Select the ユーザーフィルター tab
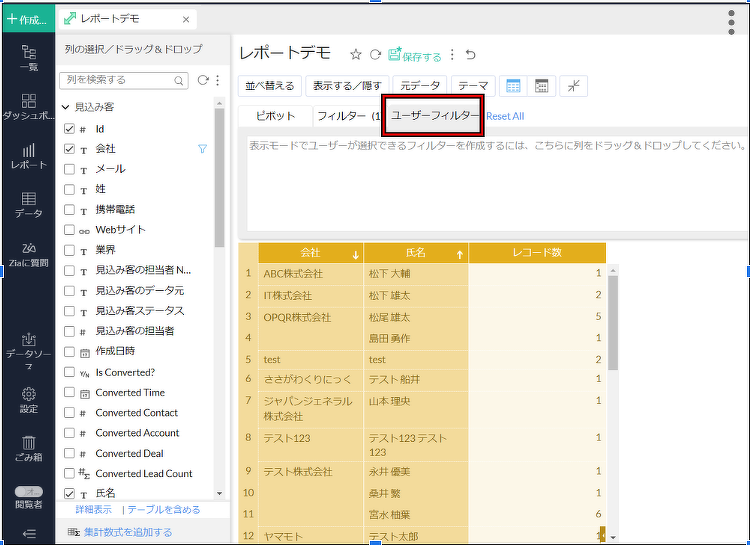The width and height of the screenshot is (750, 545). click(435, 116)
